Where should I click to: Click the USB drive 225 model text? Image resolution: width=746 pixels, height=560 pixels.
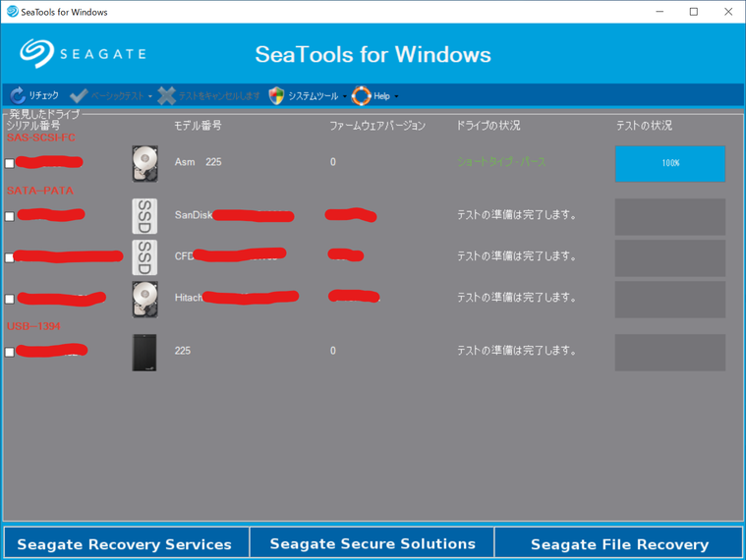pyautogui.click(x=183, y=351)
